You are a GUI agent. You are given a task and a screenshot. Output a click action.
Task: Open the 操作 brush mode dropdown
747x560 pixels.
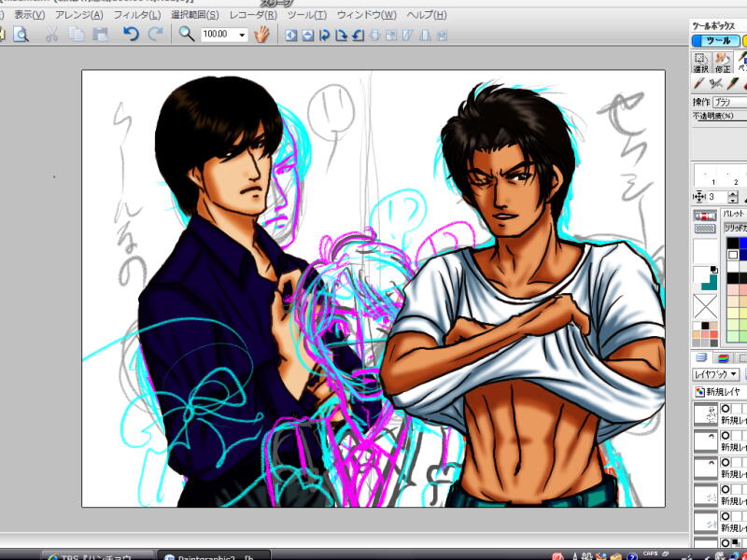coord(729,102)
